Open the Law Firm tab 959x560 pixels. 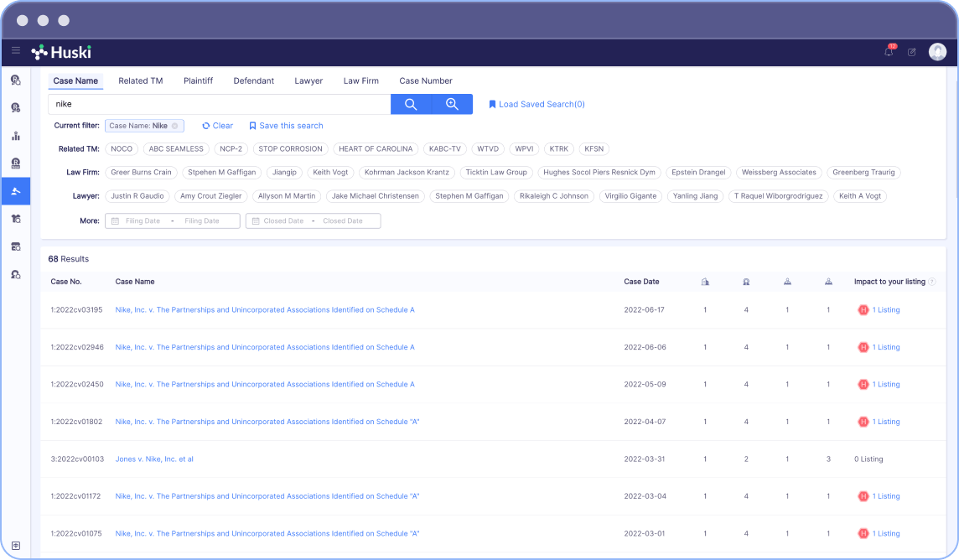360,80
